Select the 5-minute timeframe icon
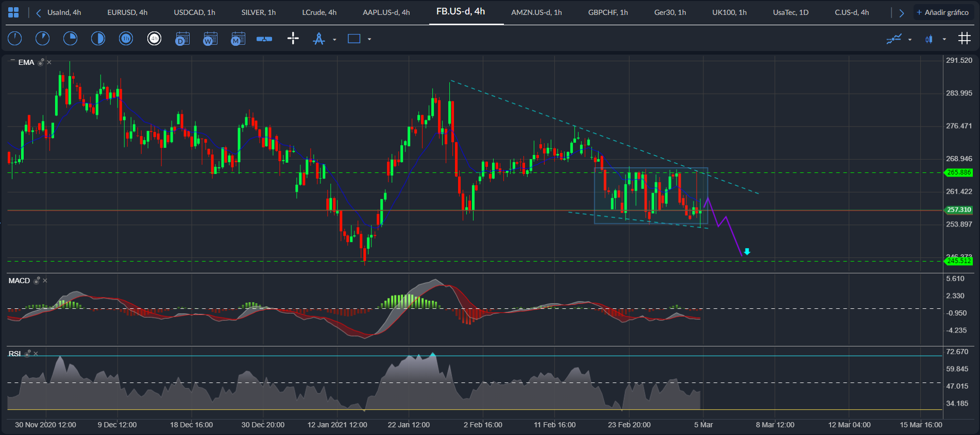 (42, 39)
